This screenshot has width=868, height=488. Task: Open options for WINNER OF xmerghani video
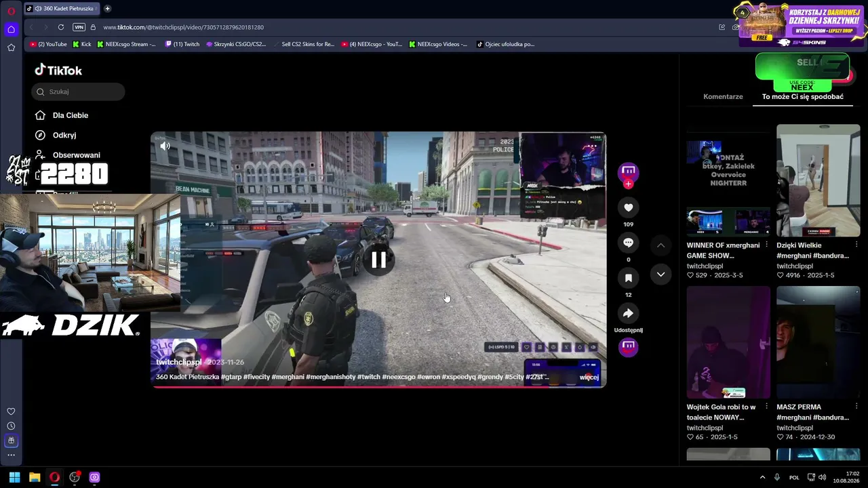[x=766, y=245]
